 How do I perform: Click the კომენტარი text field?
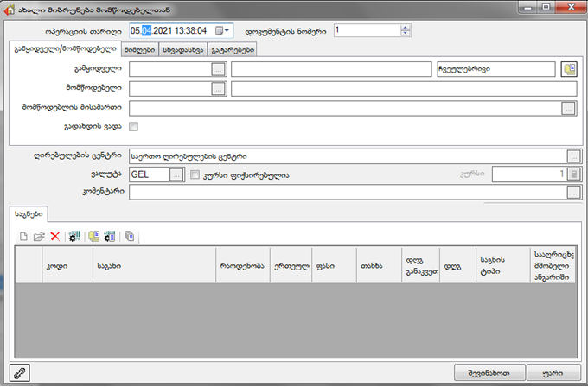346,193
